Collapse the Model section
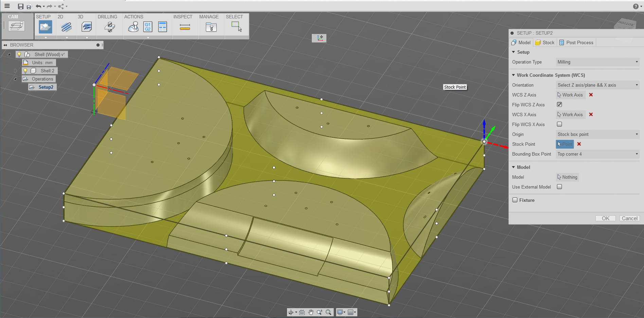The image size is (644, 318). pyautogui.click(x=514, y=167)
